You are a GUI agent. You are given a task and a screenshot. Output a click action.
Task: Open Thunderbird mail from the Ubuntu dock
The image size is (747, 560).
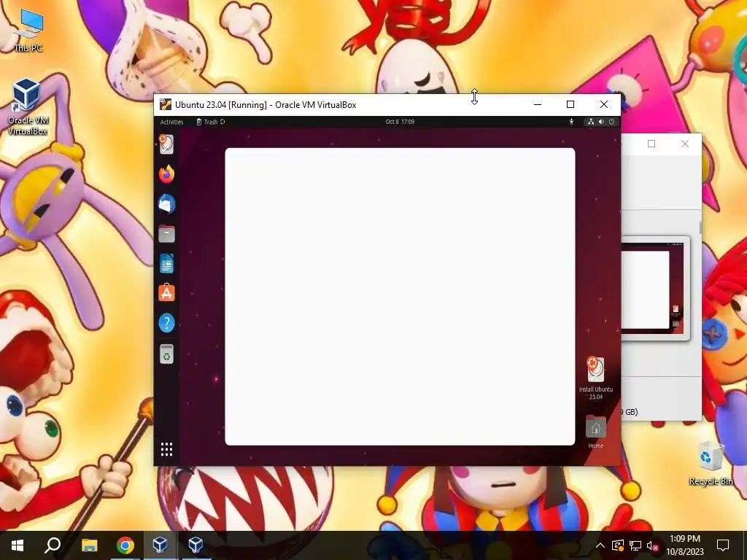166,204
